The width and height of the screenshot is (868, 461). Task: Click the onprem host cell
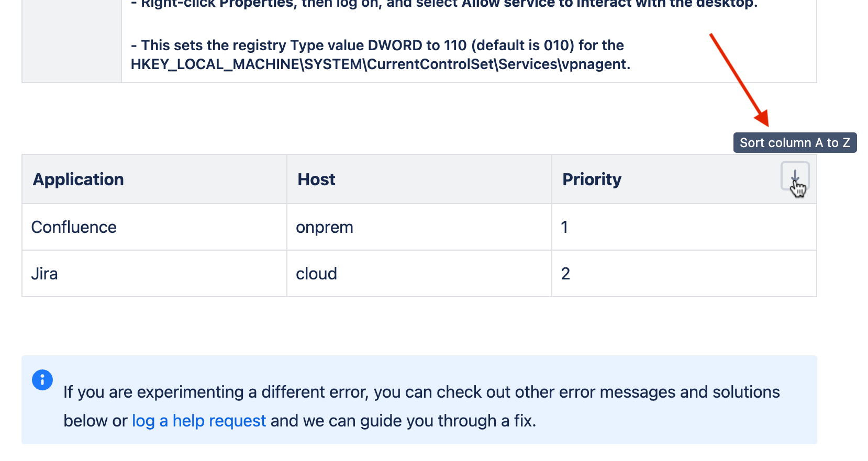click(x=325, y=227)
